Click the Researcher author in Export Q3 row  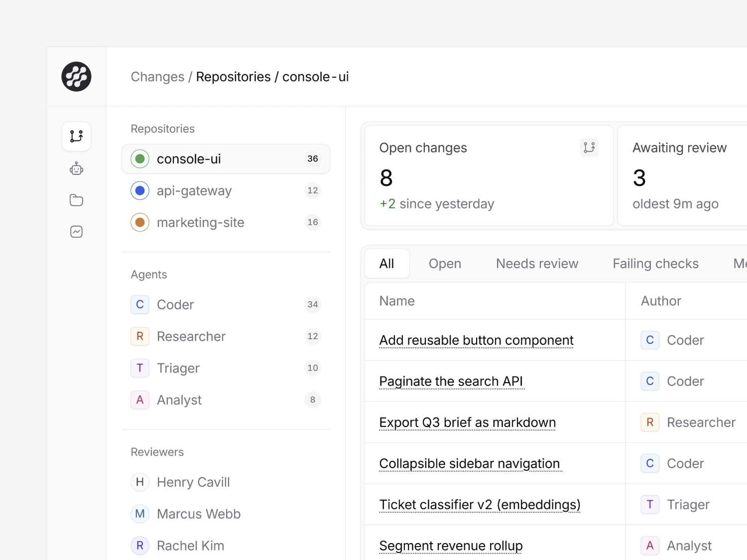(x=688, y=422)
